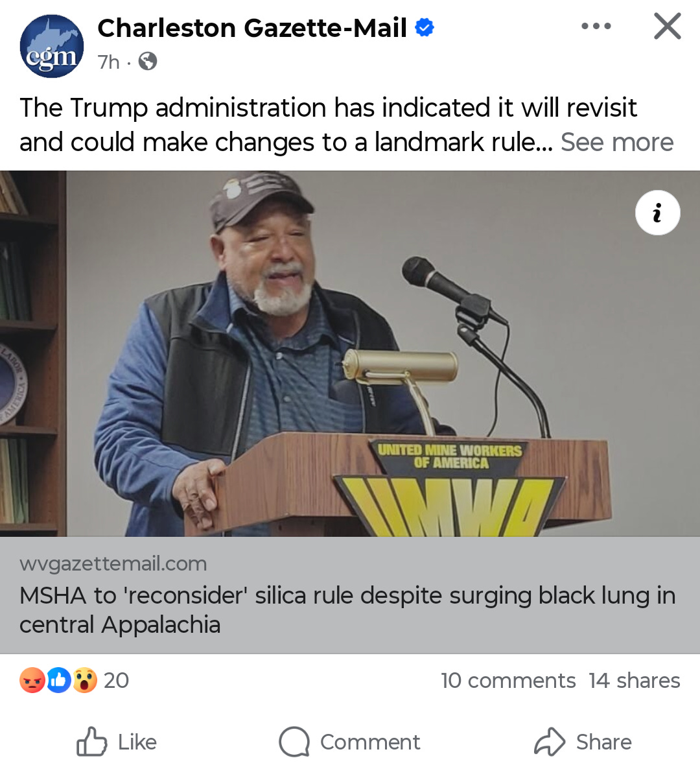The image size is (700, 767).
Task: Open the three-dot post options menu
Action: pyautogui.click(x=596, y=27)
